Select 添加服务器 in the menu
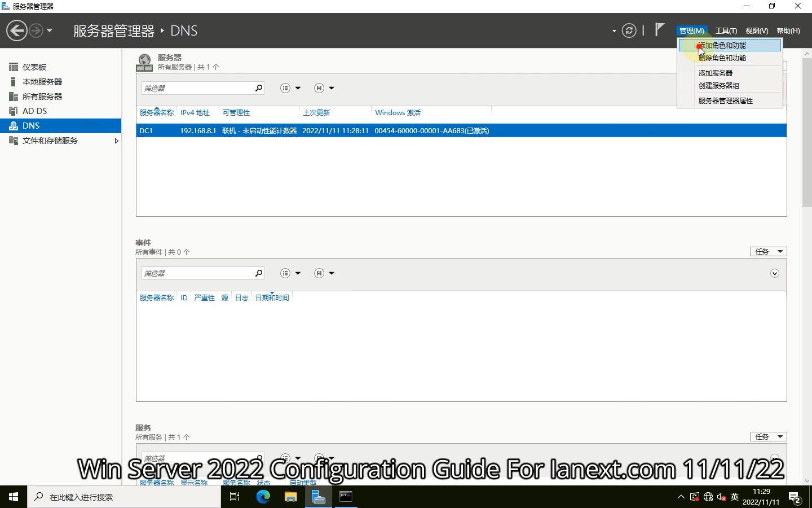 point(730,73)
